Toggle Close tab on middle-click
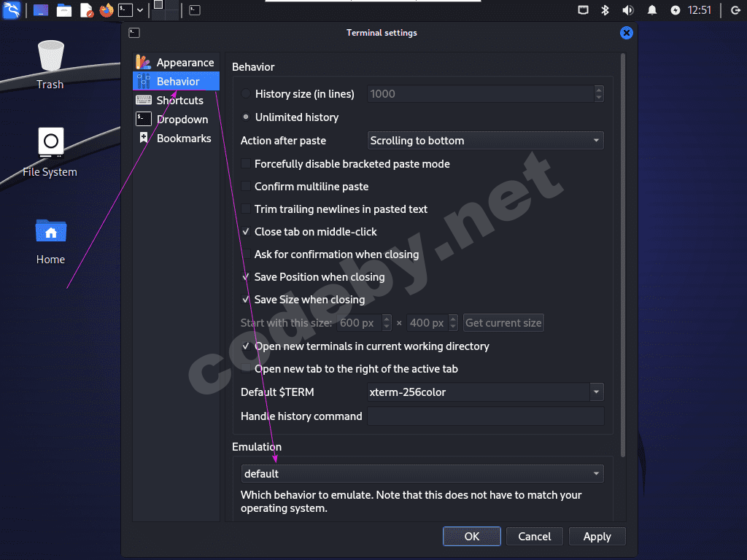This screenshot has width=747, height=560. tap(246, 231)
